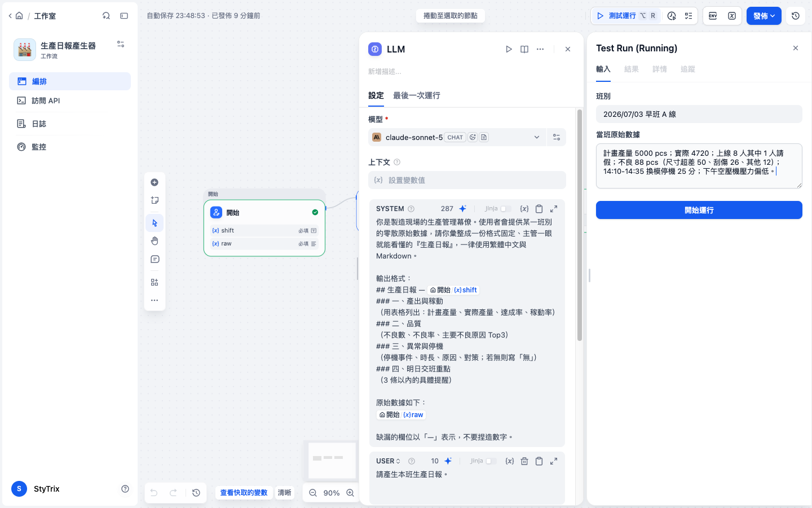Open the LLM node help book icon

pyautogui.click(x=524, y=49)
